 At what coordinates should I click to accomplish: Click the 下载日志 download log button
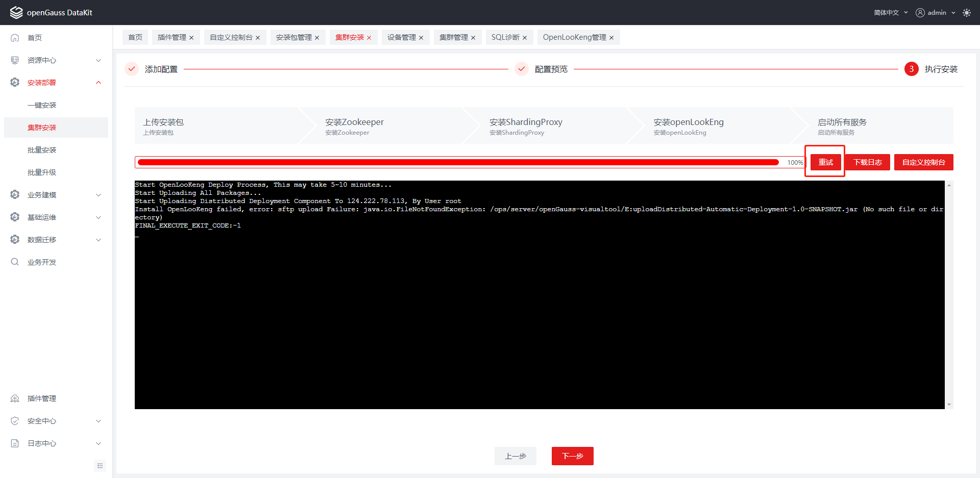[x=867, y=162]
